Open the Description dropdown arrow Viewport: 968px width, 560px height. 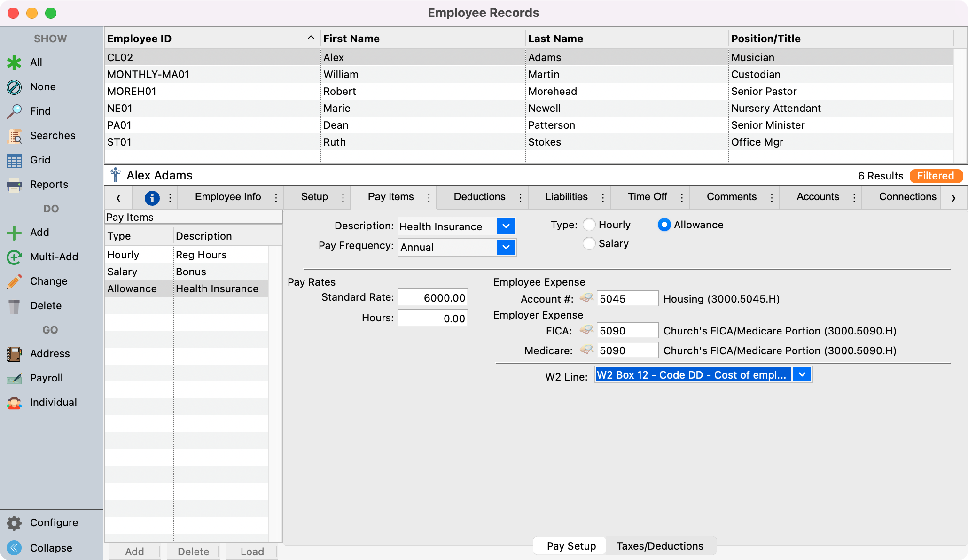pyautogui.click(x=506, y=226)
